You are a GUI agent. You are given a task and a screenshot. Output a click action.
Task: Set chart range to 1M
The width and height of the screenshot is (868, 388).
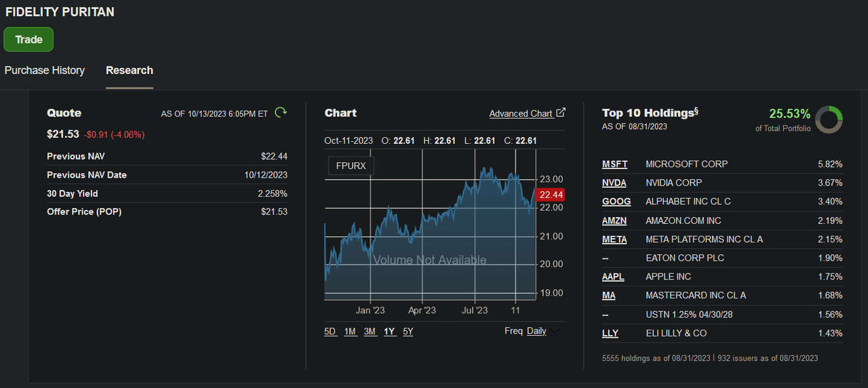click(350, 332)
